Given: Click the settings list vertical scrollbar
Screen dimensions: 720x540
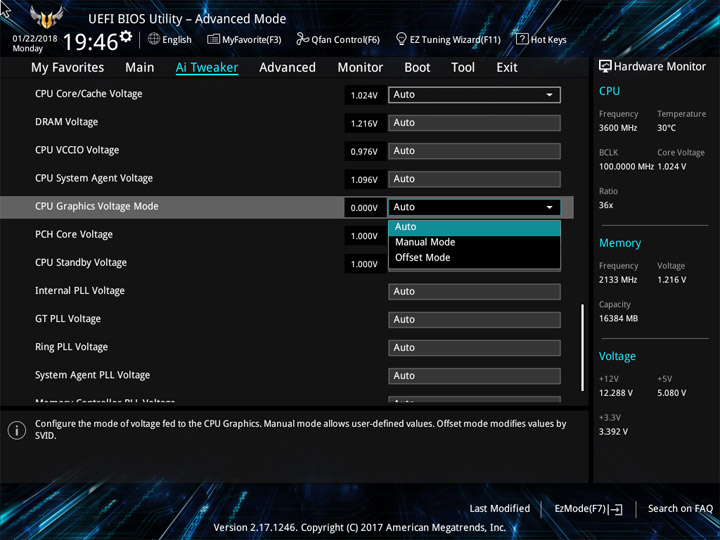Looking at the screenshot, I should [x=583, y=347].
